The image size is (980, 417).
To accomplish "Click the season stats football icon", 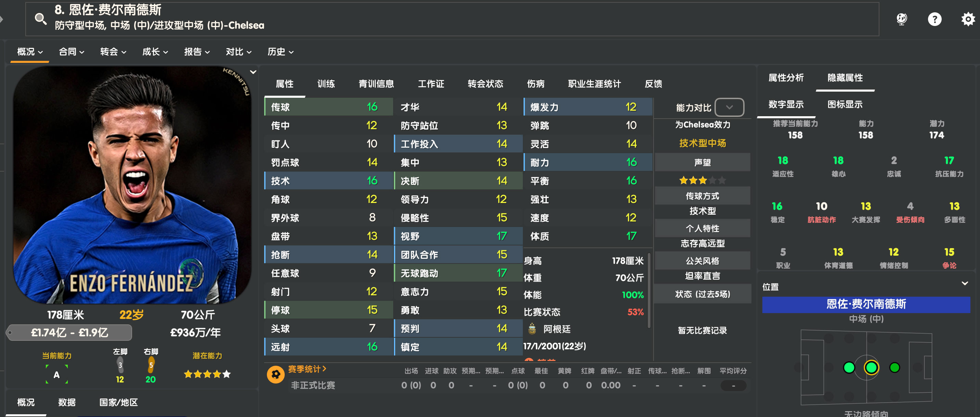I will 275,374.
